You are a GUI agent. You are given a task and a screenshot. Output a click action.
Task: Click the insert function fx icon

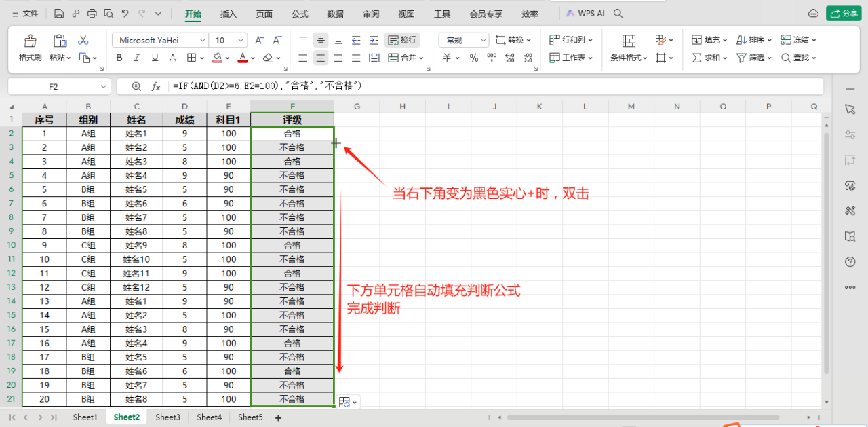(x=156, y=86)
